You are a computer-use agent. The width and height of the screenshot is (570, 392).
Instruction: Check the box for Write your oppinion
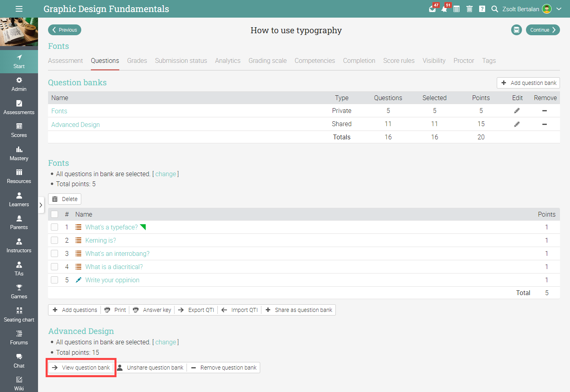point(54,280)
